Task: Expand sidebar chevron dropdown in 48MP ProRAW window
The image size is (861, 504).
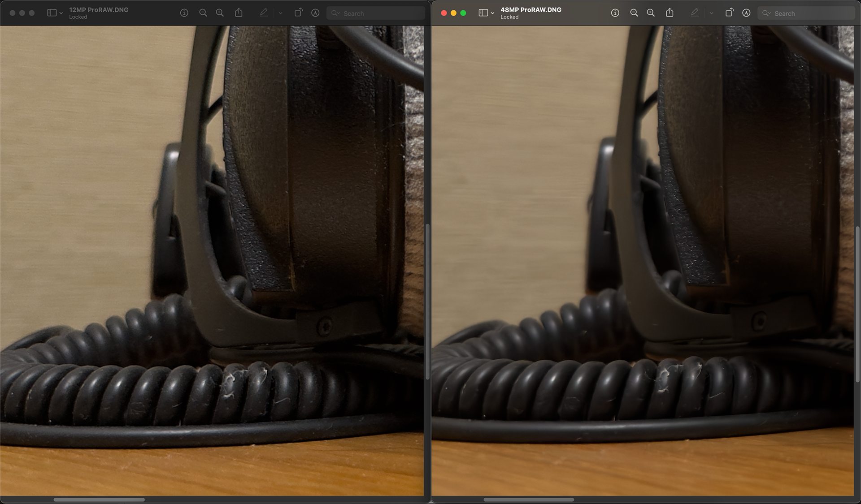Action: pos(493,13)
